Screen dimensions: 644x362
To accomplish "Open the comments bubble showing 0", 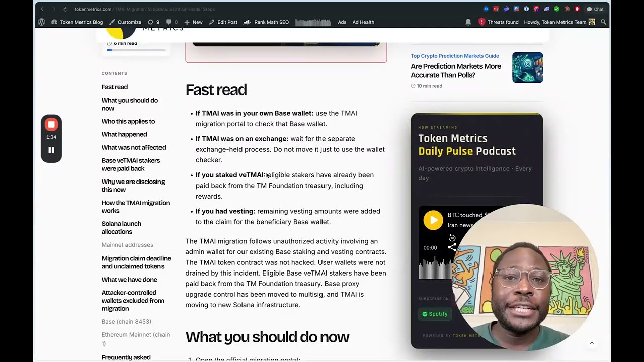I will click(x=172, y=22).
